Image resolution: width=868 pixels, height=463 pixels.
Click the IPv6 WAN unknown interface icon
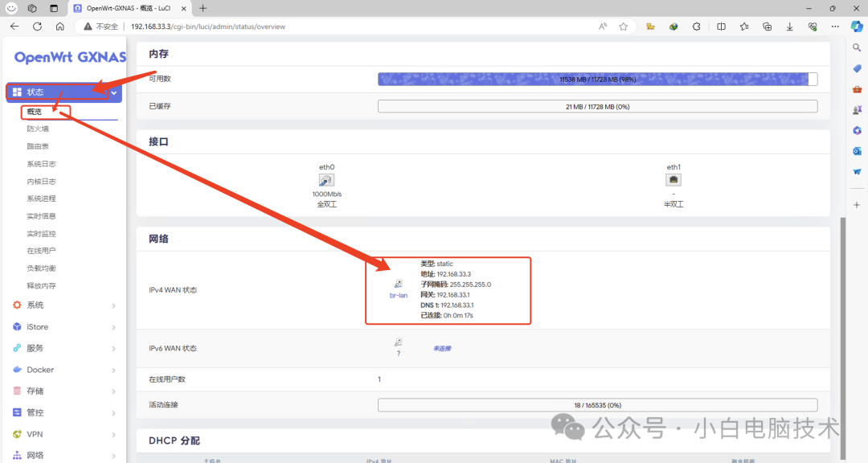coord(398,342)
